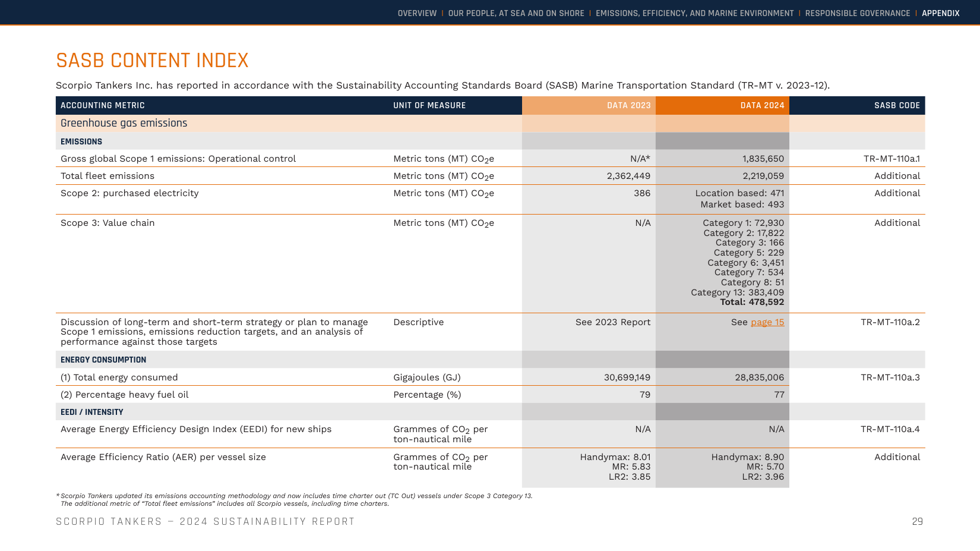Screen dimensions: 980x551
Task: Select the Appendix navigation item
Action: pyautogui.click(x=941, y=13)
